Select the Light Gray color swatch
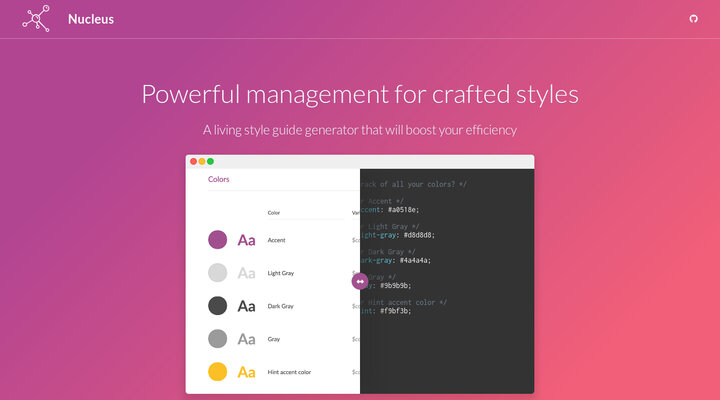The image size is (720, 400). click(x=218, y=273)
